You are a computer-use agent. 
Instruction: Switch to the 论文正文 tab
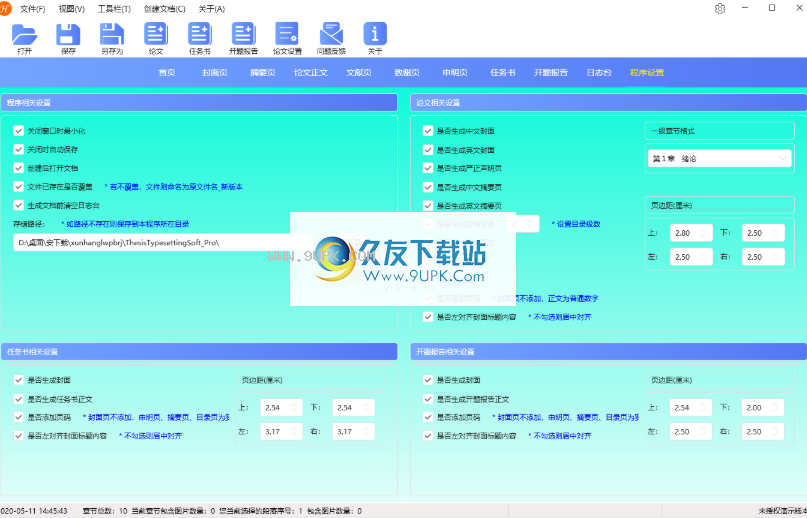[x=310, y=73]
